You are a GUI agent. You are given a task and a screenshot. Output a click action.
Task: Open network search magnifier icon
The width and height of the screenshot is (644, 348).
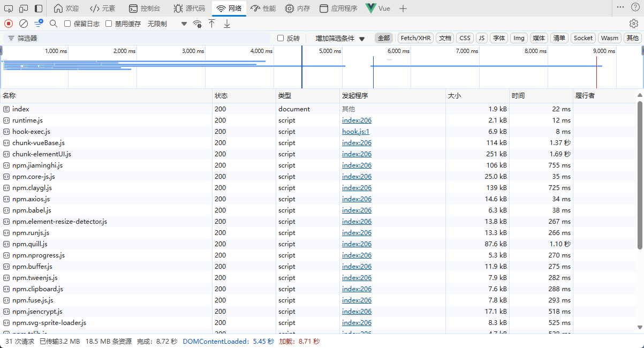click(x=54, y=24)
